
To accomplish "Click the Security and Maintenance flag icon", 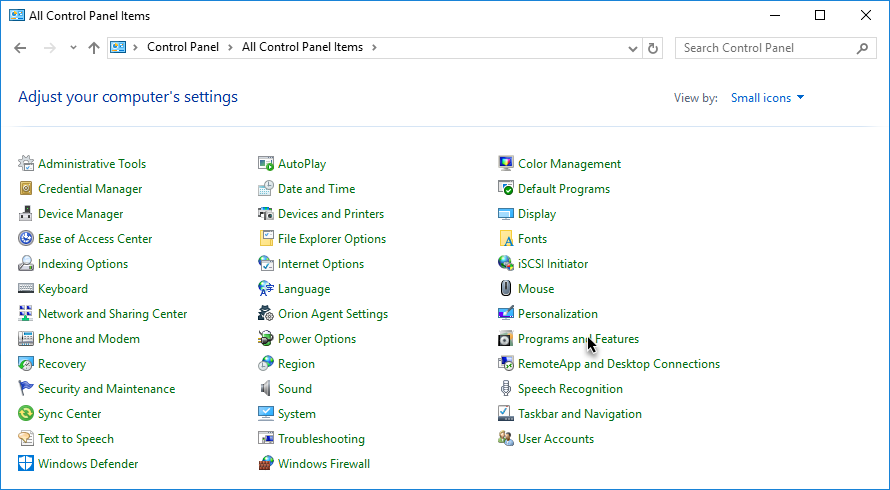I will (x=26, y=388).
